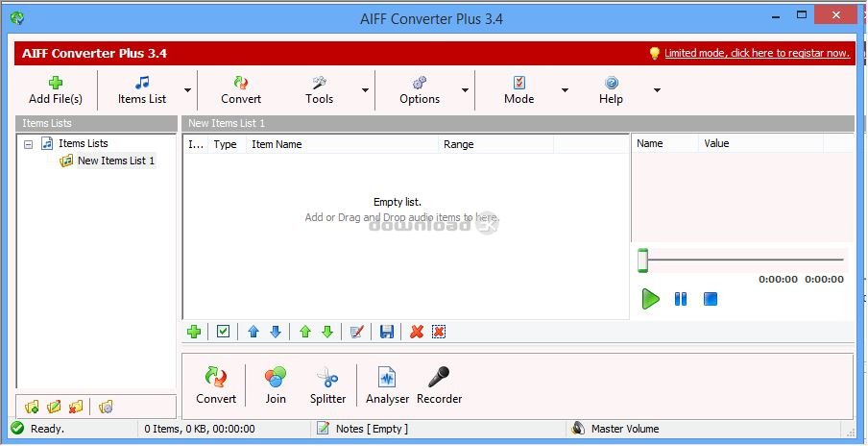Click the Master Volume status text
The image size is (868, 446).
[625, 429]
